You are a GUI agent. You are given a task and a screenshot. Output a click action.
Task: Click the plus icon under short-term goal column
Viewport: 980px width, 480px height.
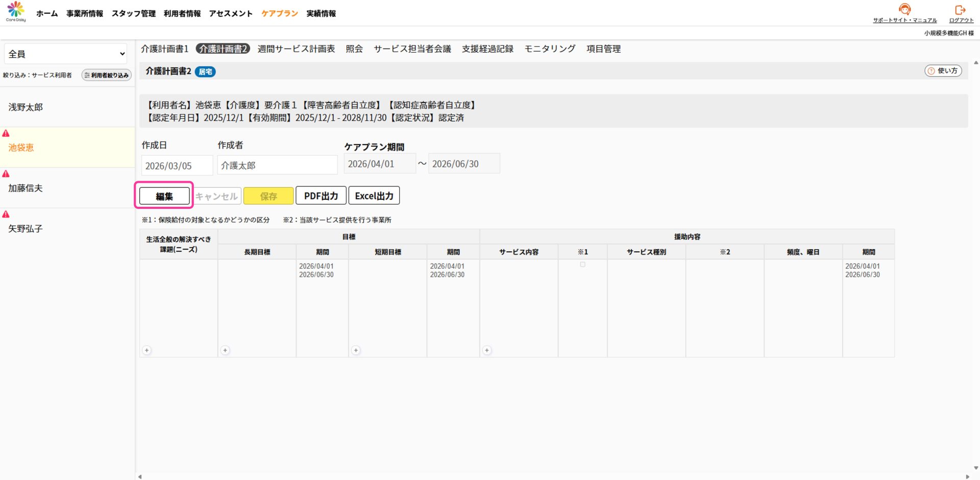click(356, 350)
